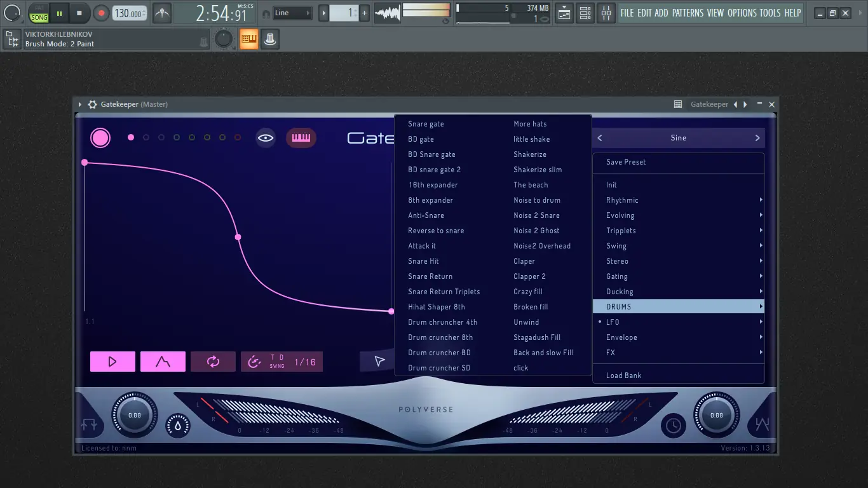Click the main volume knob at top left

coord(12,13)
